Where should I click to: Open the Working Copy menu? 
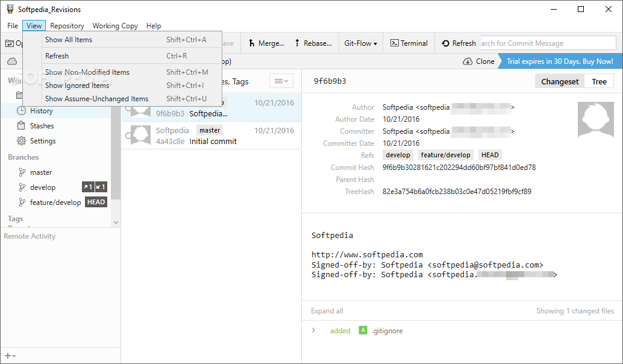point(115,26)
